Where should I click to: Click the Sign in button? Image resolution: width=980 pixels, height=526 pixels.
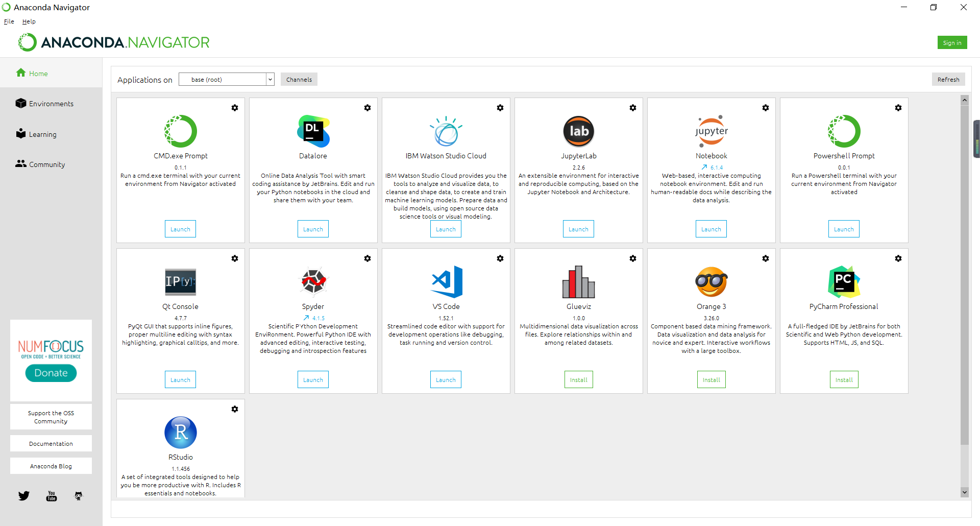coord(952,42)
